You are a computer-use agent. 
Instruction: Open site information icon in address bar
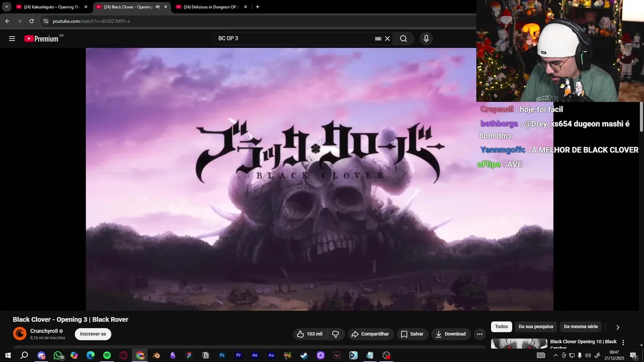coord(45,21)
